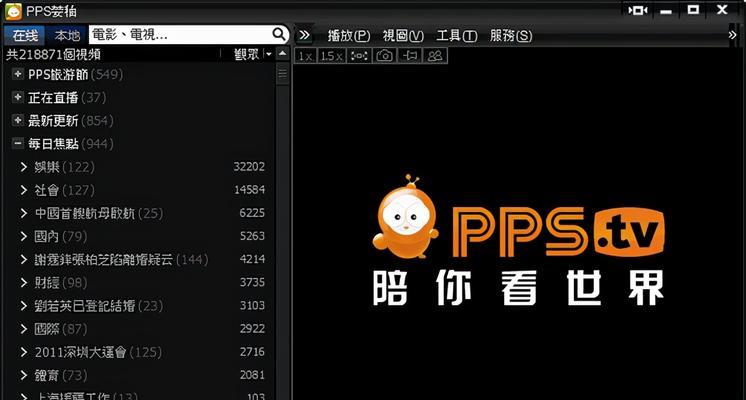Click the users community icon
This screenshot has height=400, width=746.
pos(435,56)
